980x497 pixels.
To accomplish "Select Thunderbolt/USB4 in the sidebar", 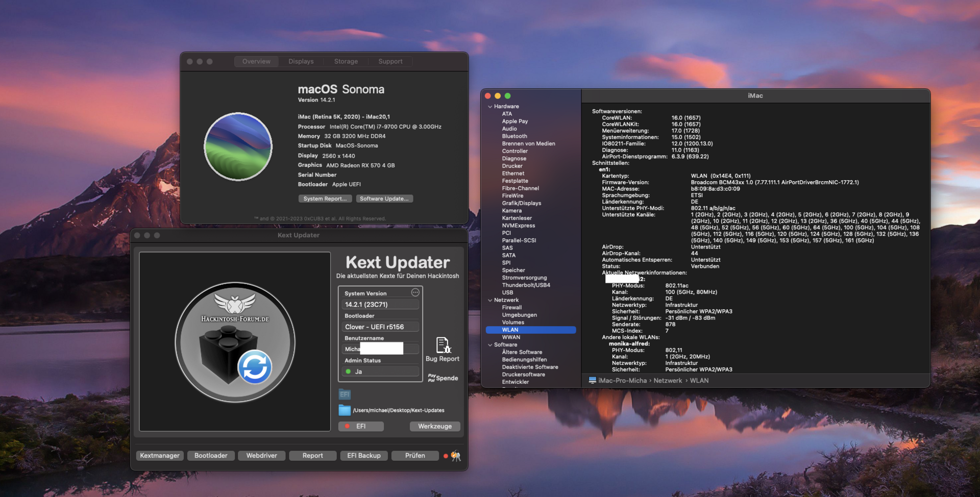I will pos(526,285).
